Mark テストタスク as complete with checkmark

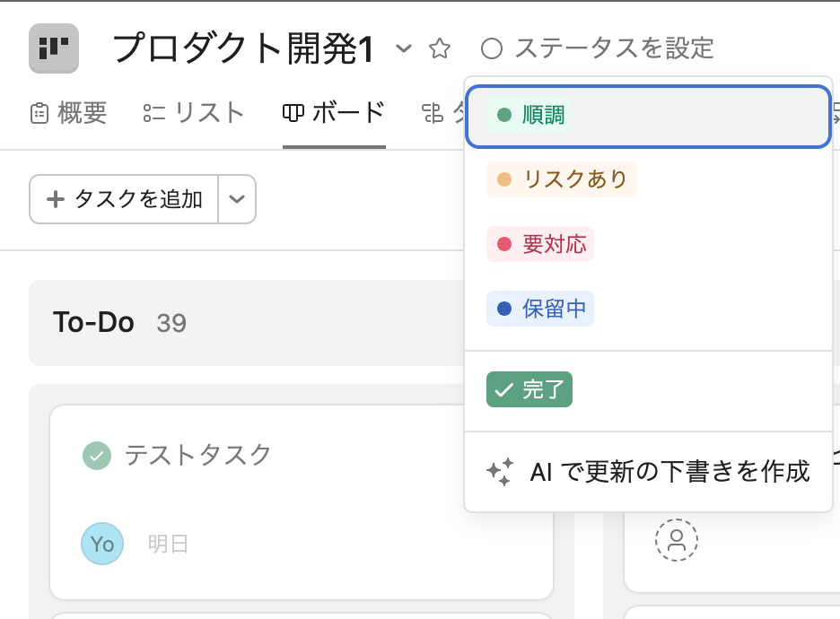pyautogui.click(x=97, y=456)
